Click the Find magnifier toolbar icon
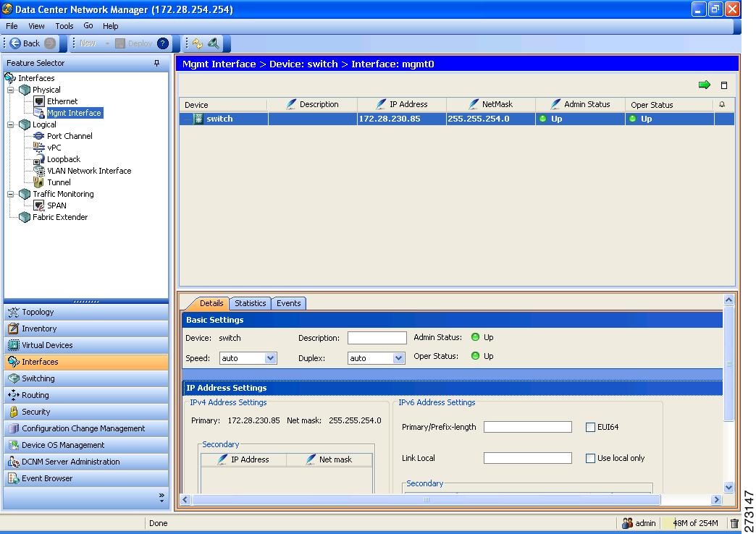756x534 pixels. click(213, 43)
